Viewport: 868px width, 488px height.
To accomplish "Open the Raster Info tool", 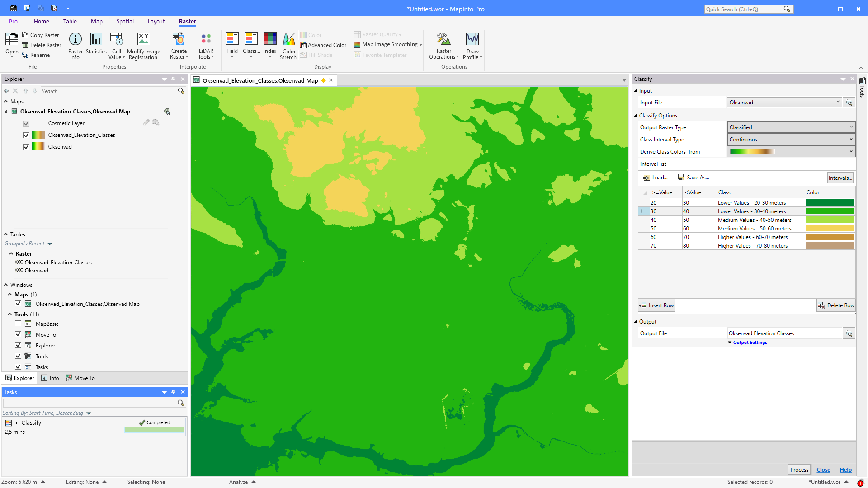I will coord(75,45).
